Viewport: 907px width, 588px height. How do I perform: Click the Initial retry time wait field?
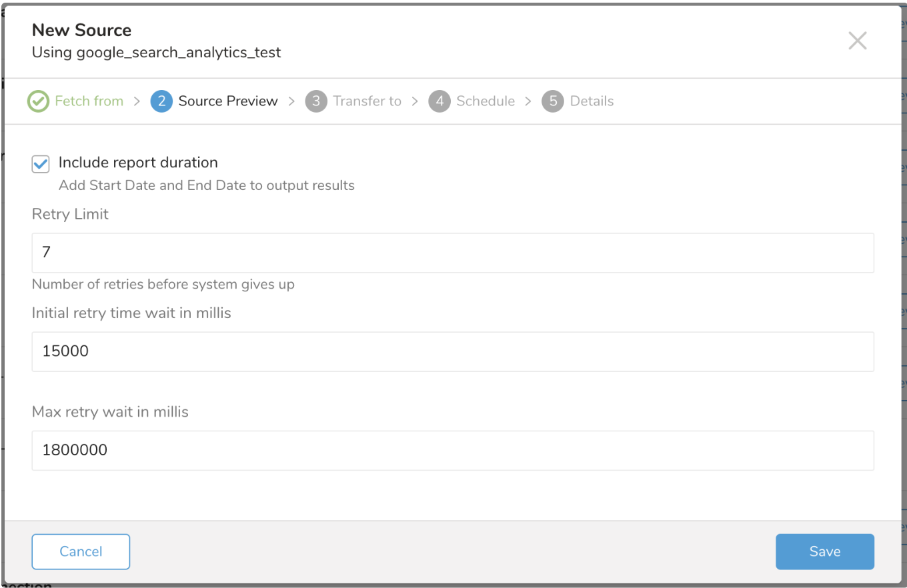coord(452,351)
